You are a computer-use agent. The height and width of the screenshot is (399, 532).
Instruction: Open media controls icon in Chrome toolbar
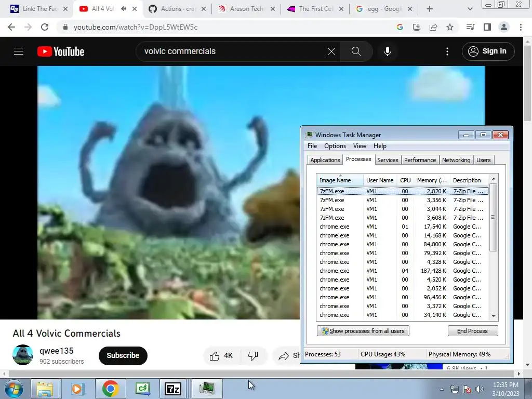471,27
